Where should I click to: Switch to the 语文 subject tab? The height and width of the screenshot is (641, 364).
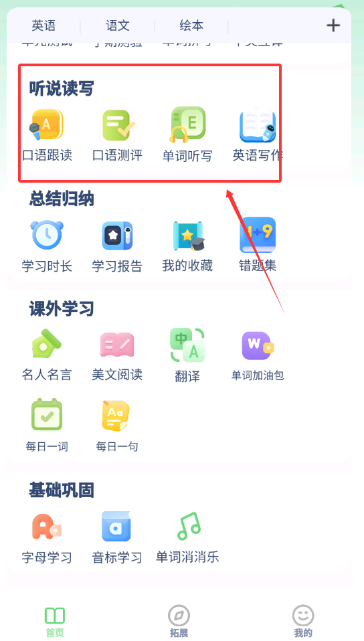pyautogui.click(x=118, y=25)
